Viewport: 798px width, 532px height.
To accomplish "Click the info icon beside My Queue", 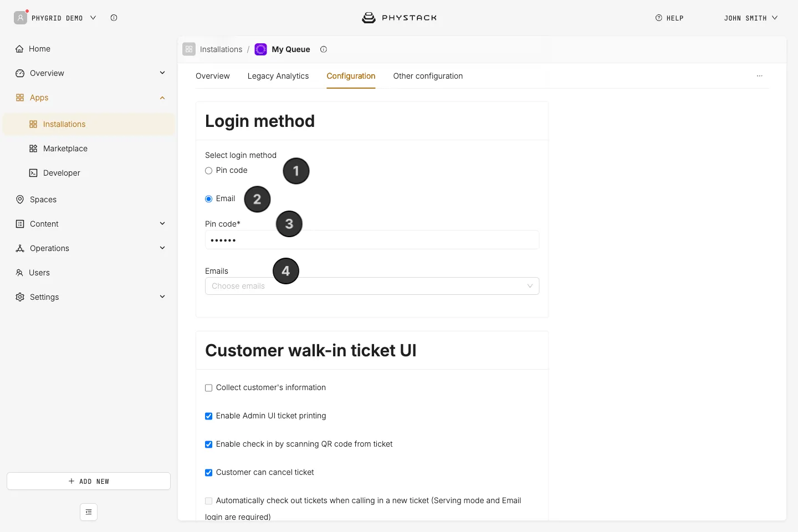I will coord(324,49).
